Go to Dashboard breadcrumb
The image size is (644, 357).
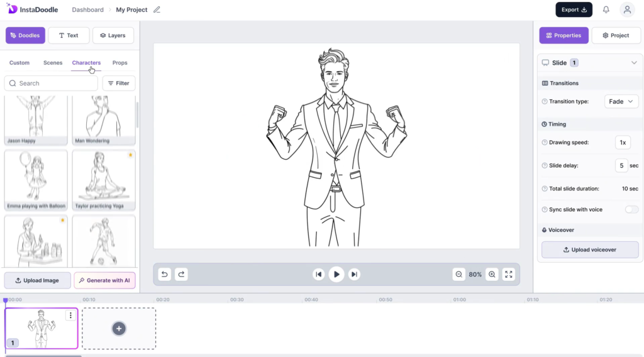pos(88,9)
